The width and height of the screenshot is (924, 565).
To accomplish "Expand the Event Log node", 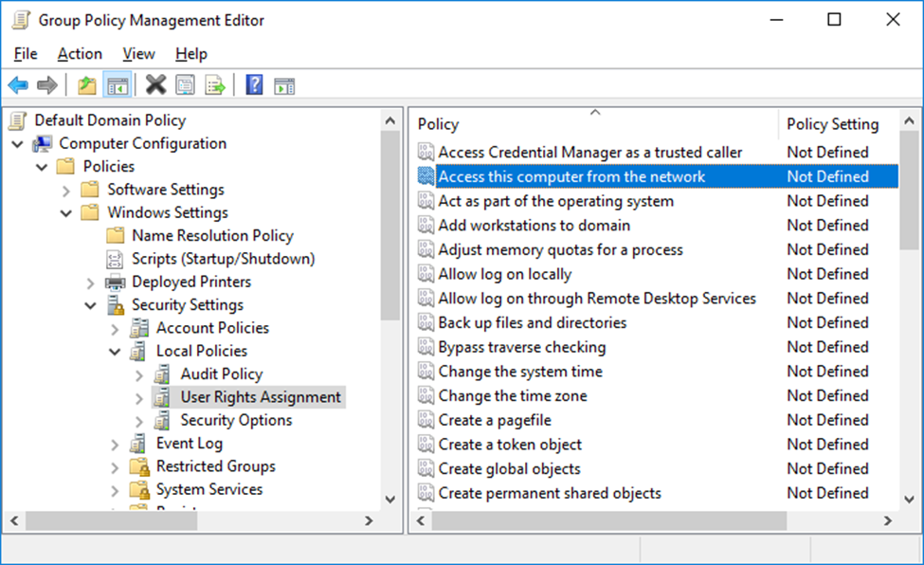I will click(x=115, y=444).
